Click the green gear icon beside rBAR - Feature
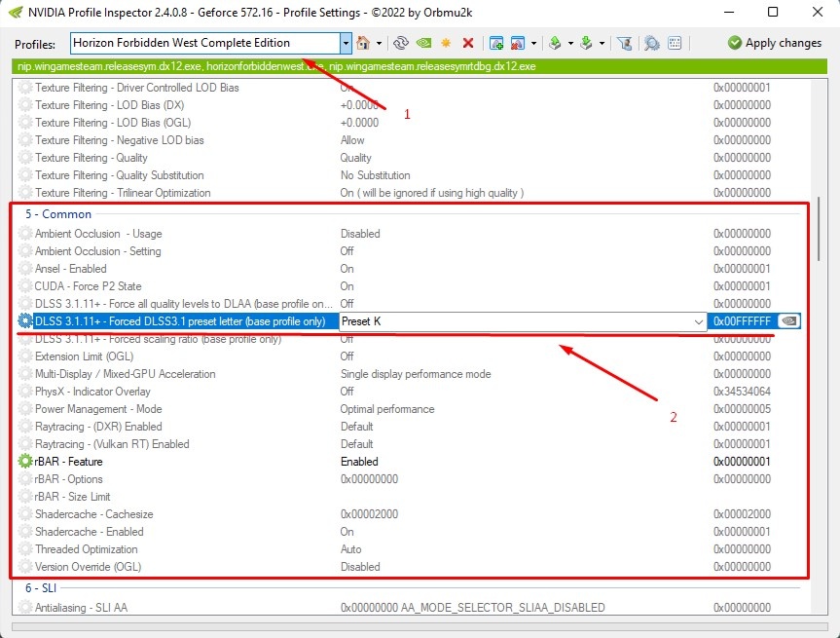The width and height of the screenshot is (840, 638). (x=24, y=461)
